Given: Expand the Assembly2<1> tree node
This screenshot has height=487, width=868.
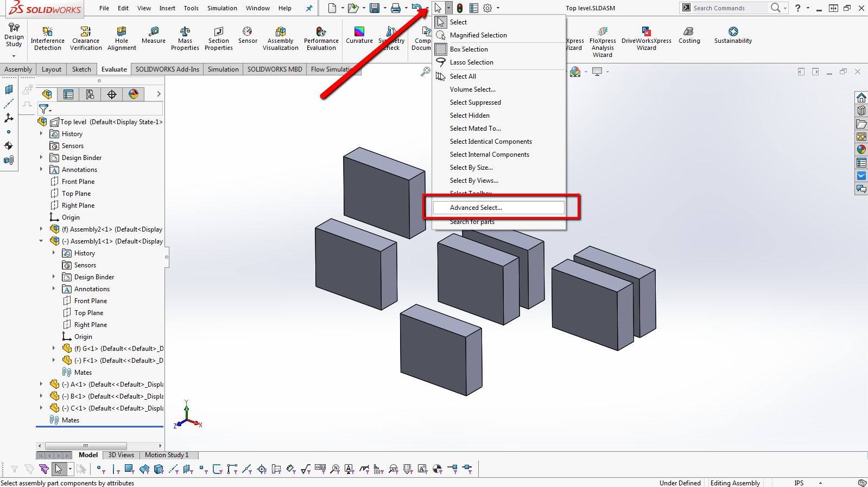Looking at the screenshot, I should pos(41,229).
